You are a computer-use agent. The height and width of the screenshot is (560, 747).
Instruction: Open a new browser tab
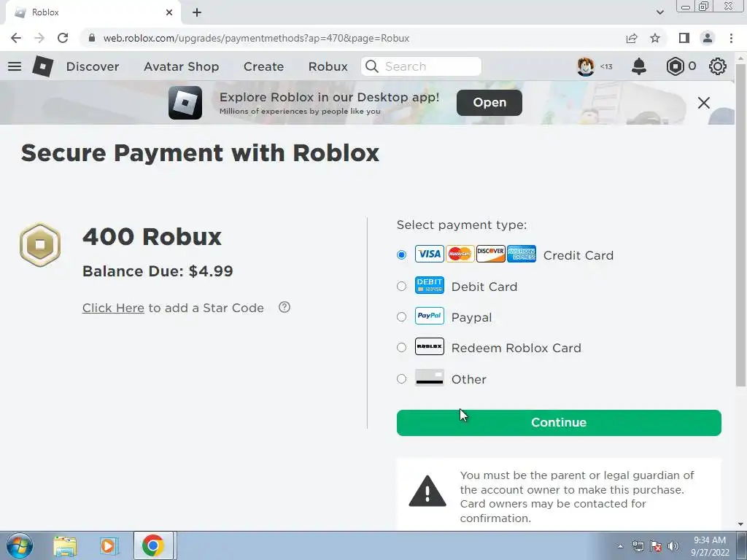click(197, 12)
